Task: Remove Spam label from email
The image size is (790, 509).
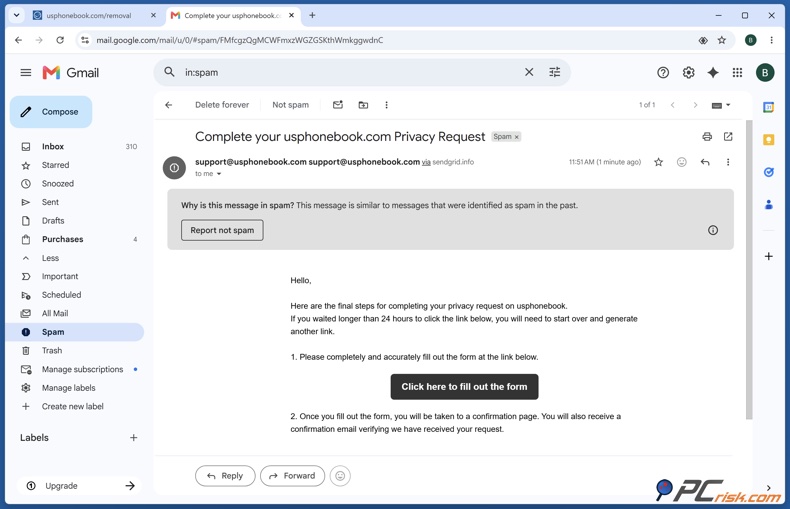Action: (x=516, y=137)
